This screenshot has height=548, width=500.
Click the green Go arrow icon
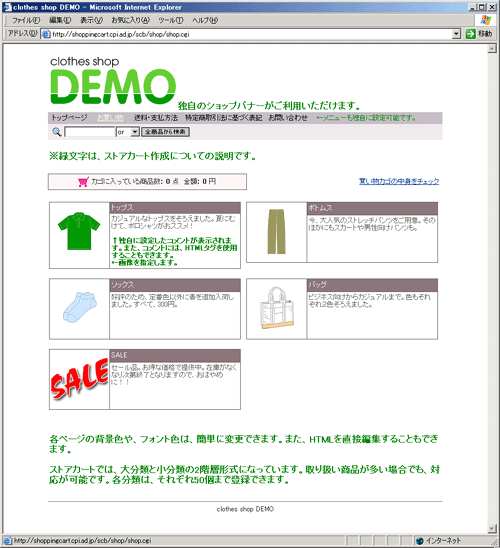471,34
